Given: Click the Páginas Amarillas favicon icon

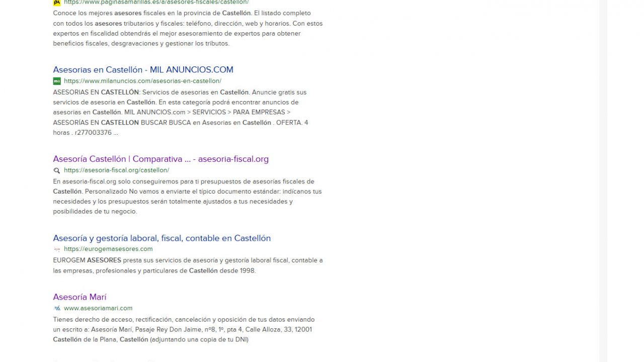Looking at the screenshot, I should [57, 3].
